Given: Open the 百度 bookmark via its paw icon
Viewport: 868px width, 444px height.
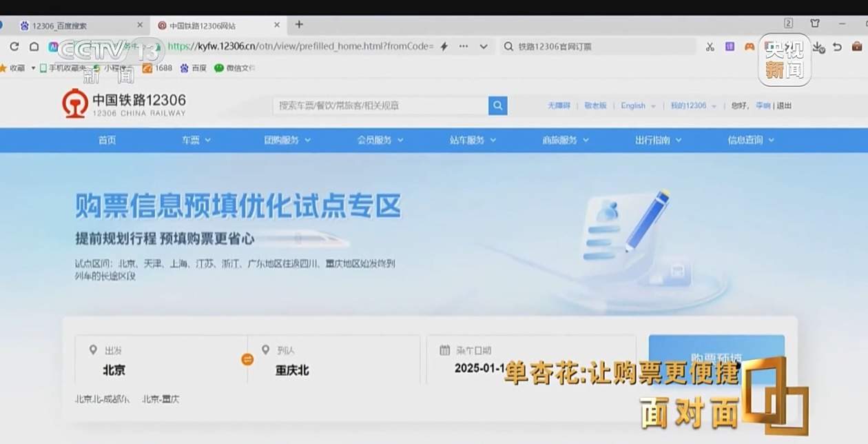Looking at the screenshot, I should pos(184,68).
